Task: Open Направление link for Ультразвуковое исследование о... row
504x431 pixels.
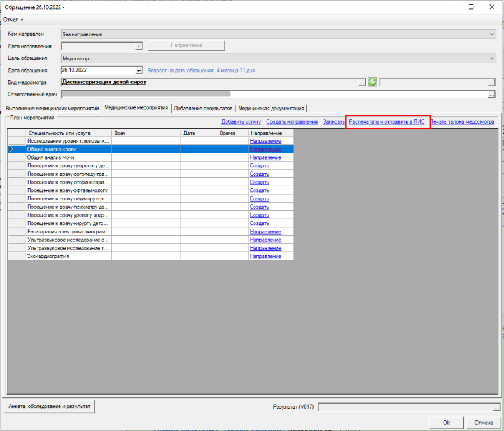Action: [x=265, y=240]
